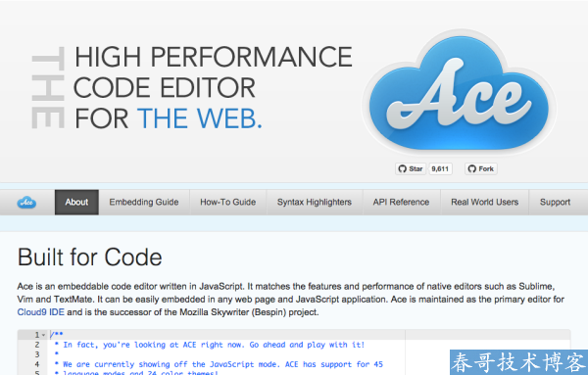Screen dimensions: 588x375
Task: Place cursor in comment 'In fact, you're looking at ACE'
Action: [x=129, y=345]
